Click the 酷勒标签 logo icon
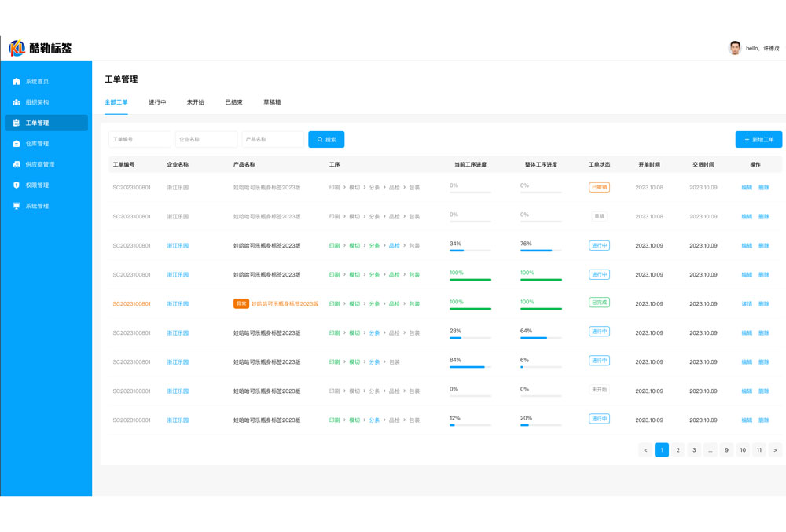The height and width of the screenshot is (532, 786). [x=17, y=49]
